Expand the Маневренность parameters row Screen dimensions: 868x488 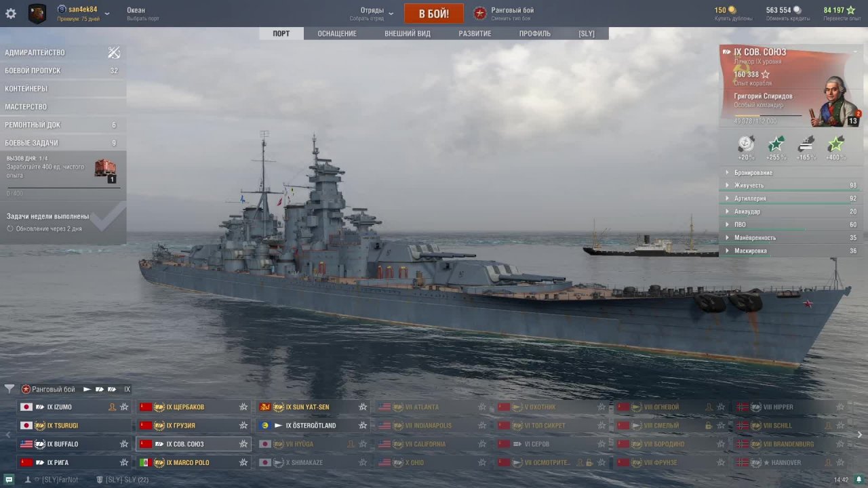789,238
